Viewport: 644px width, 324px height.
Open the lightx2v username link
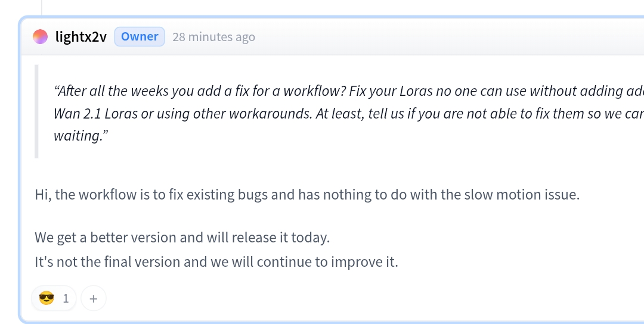click(80, 37)
